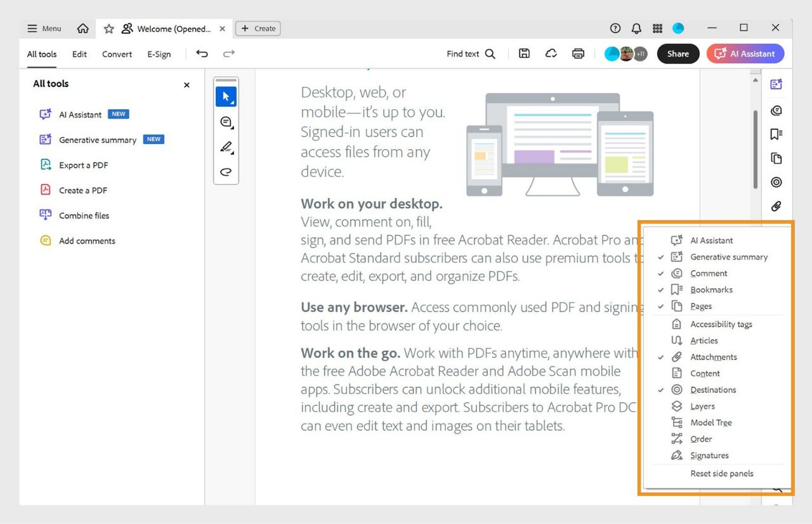Uncheck Comment in the side panels menu
812x524 pixels.
(x=709, y=273)
